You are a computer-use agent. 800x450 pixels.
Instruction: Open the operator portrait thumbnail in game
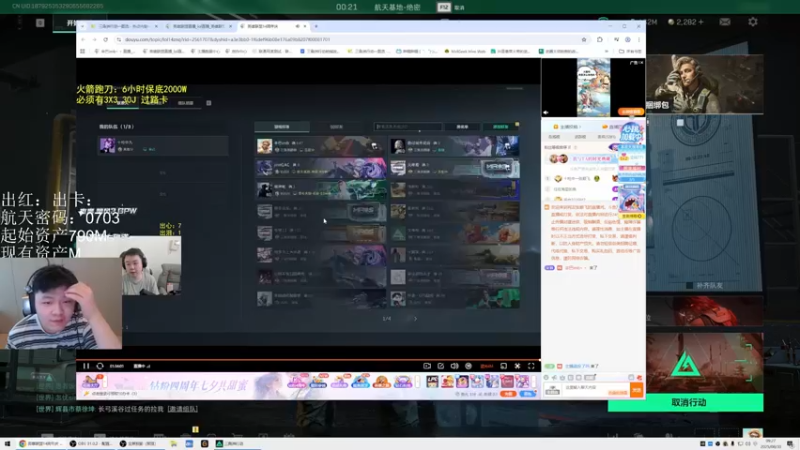click(705, 84)
